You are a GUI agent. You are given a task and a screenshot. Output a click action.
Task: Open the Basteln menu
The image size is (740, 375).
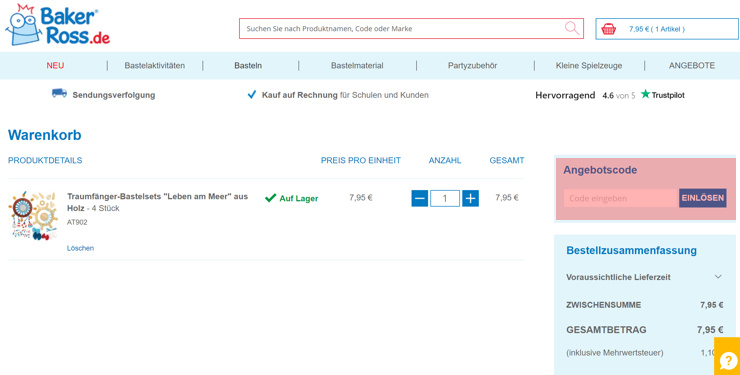point(248,66)
